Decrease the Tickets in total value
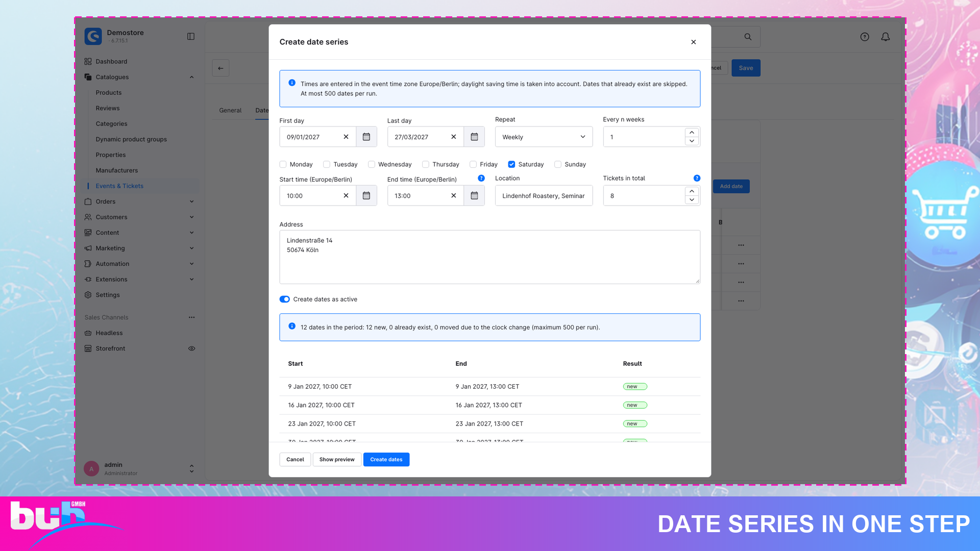 692,200
